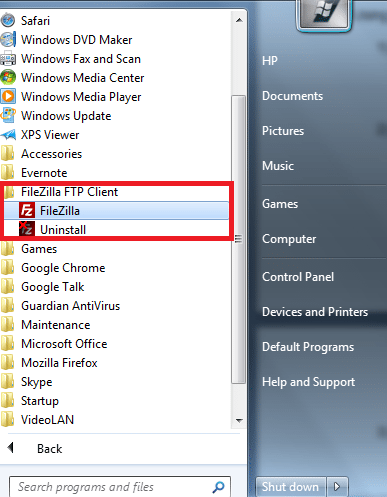Open Pictures from the right pane
The image size is (387, 497).
point(283,131)
